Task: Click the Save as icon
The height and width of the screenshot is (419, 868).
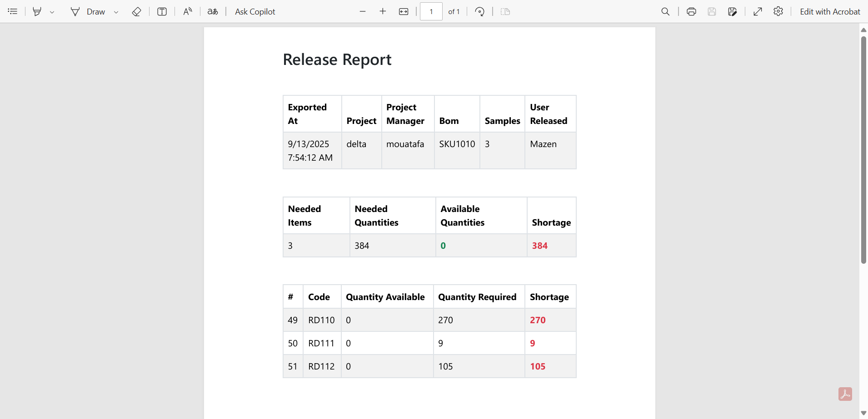Action: (x=733, y=11)
